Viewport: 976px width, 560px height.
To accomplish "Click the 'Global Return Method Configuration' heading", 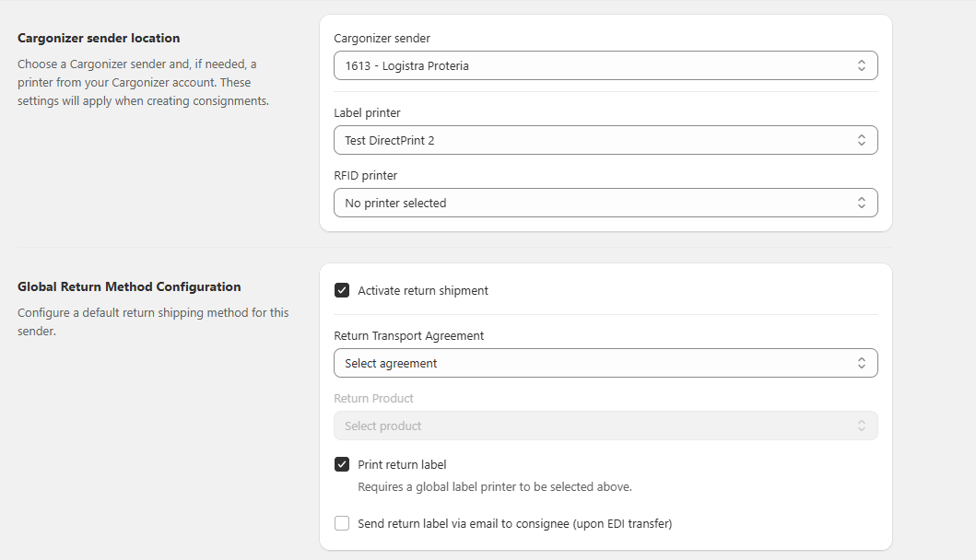I will tap(129, 286).
